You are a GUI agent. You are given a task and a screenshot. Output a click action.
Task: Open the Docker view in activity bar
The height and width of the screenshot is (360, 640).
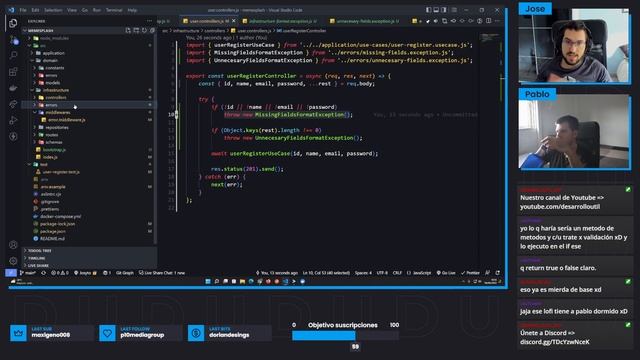click(x=13, y=88)
